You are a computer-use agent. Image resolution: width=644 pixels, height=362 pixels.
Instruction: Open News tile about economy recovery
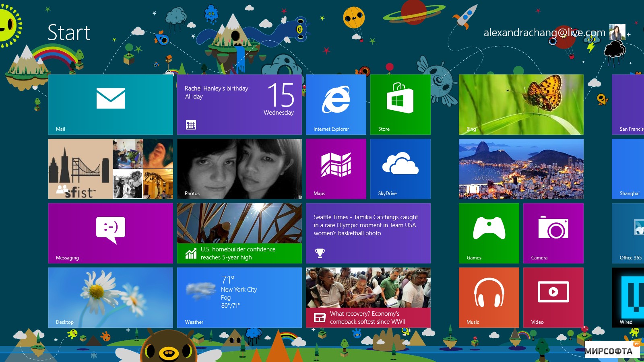point(368,298)
